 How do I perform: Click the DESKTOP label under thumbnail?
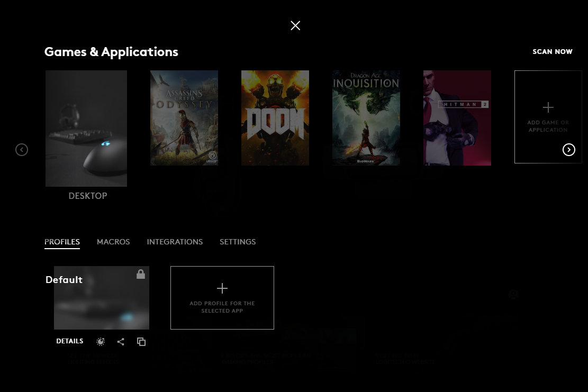[88, 196]
